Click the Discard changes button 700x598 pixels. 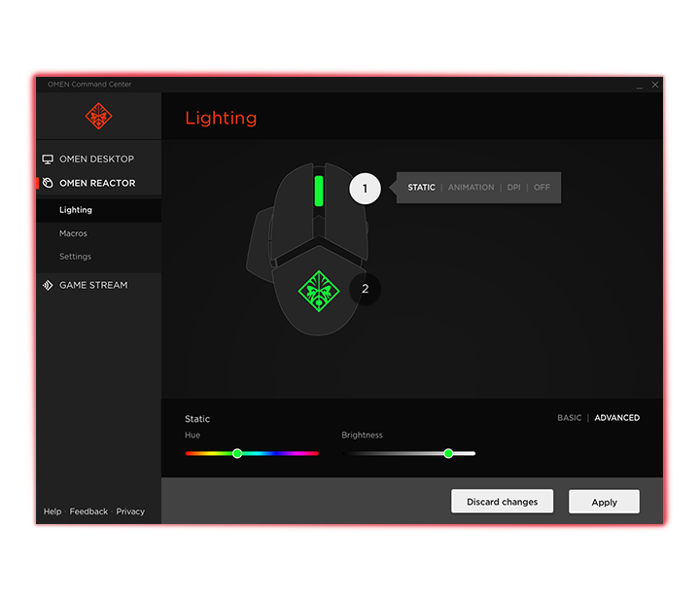coord(502,502)
